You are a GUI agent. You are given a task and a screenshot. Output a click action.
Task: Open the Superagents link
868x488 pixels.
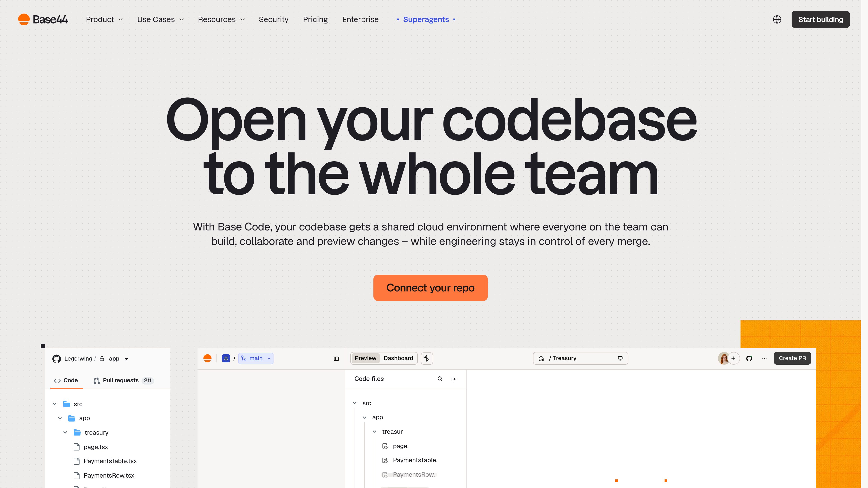426,19
